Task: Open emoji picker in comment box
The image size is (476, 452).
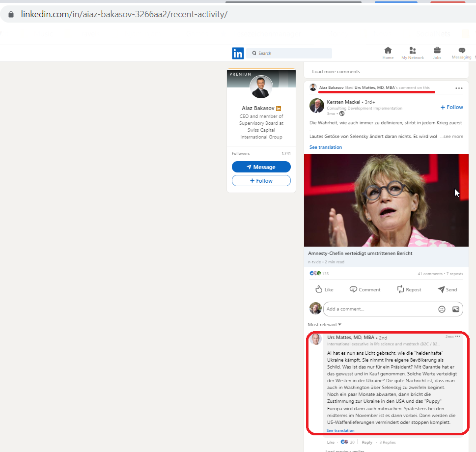Action: tap(442, 309)
